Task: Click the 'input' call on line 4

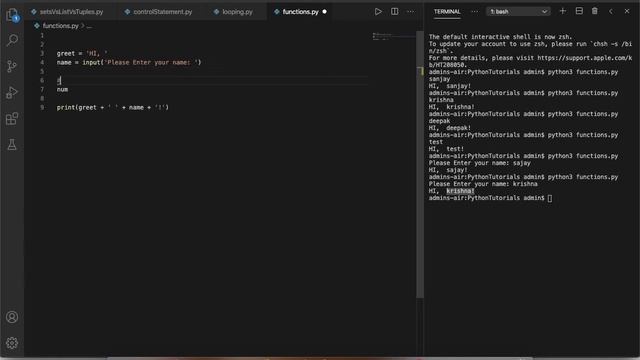Action: pyautogui.click(x=91, y=62)
